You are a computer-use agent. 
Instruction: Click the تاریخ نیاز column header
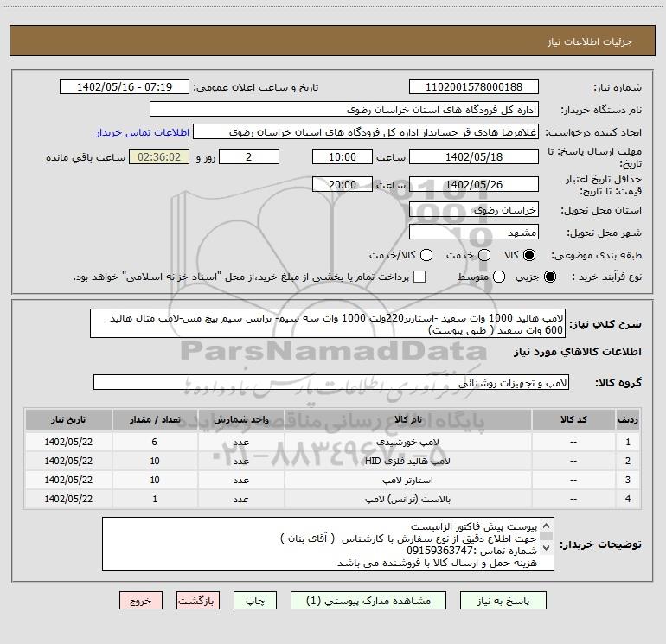click(68, 419)
